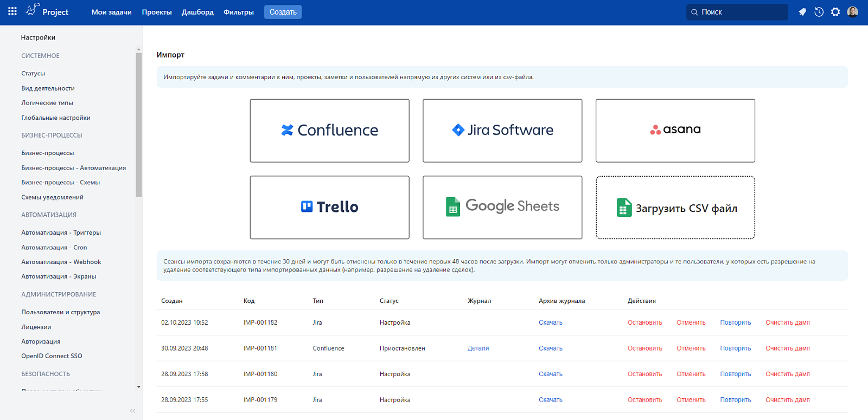Screen dimensions: 868x420
Task: Click Очистить дамп for IMP-001181
Action: click(788, 348)
